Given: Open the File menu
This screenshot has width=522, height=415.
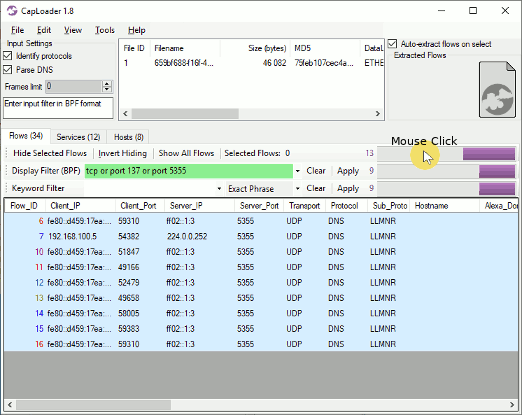Looking at the screenshot, I should pyautogui.click(x=17, y=30).
